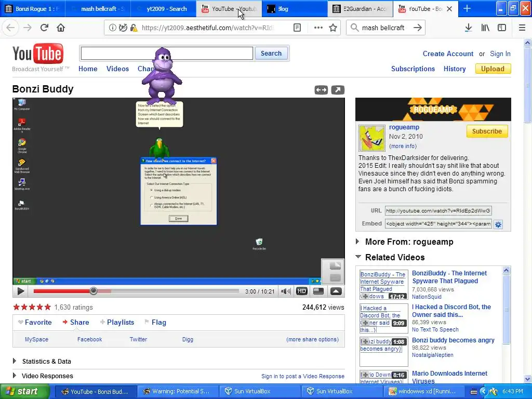
Task: Open Home in YouTube navigation
Action: (88, 69)
